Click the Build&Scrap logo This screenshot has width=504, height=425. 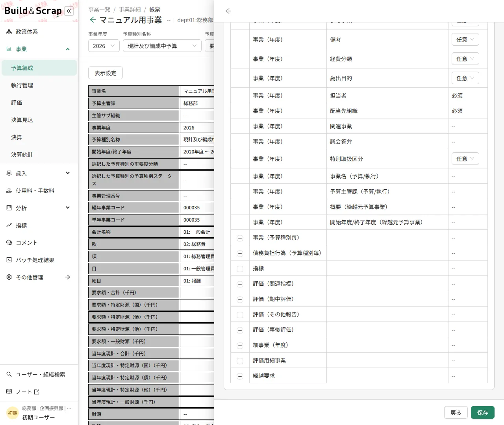[33, 11]
